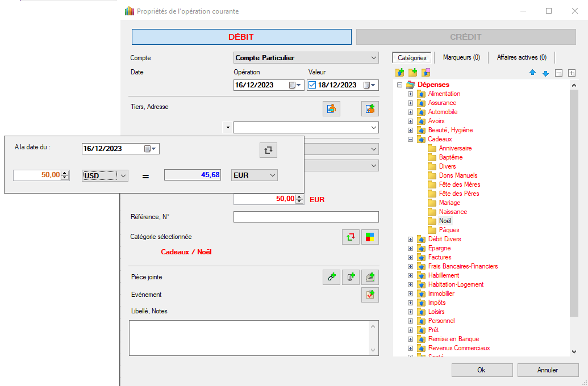This screenshot has width=588, height=386.
Task: Switch the operation to CRÉDIT
Action: tap(465, 37)
